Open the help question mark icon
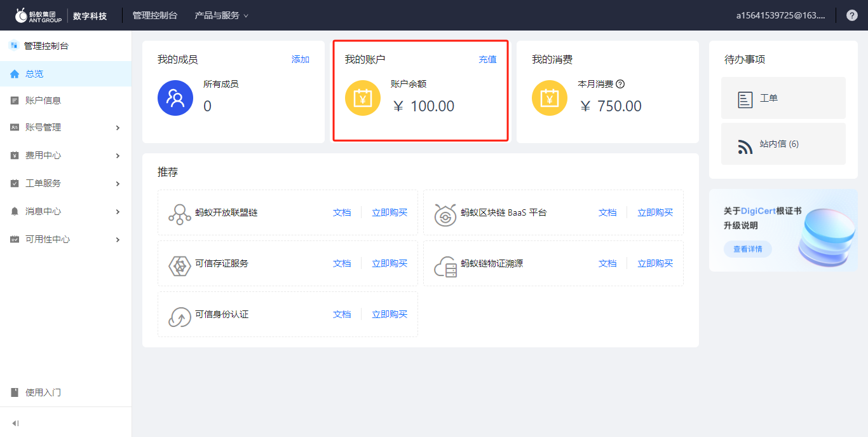 point(852,15)
